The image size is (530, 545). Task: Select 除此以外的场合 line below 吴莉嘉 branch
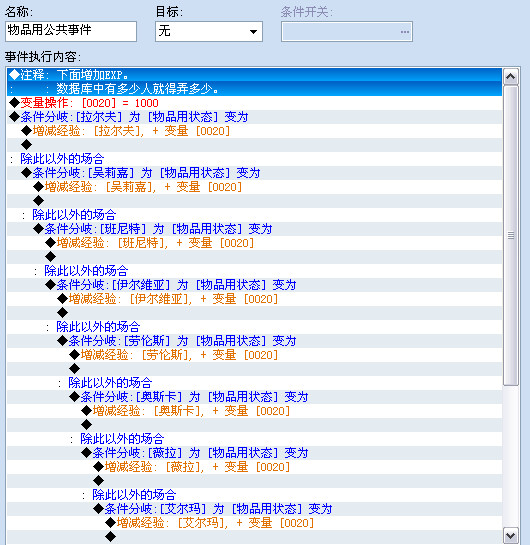pyautogui.click(x=255, y=215)
